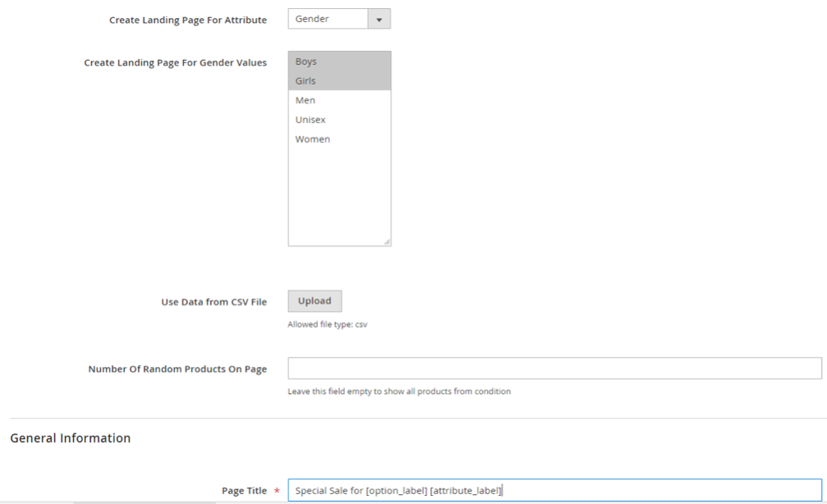Select Girls in the gender values list
This screenshot has height=504, width=827.
coord(339,80)
